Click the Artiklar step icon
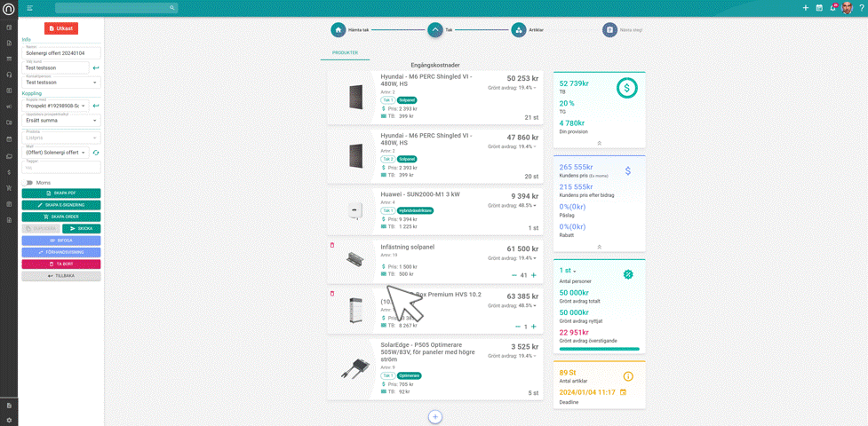Image resolution: width=868 pixels, height=426 pixels. point(519,30)
